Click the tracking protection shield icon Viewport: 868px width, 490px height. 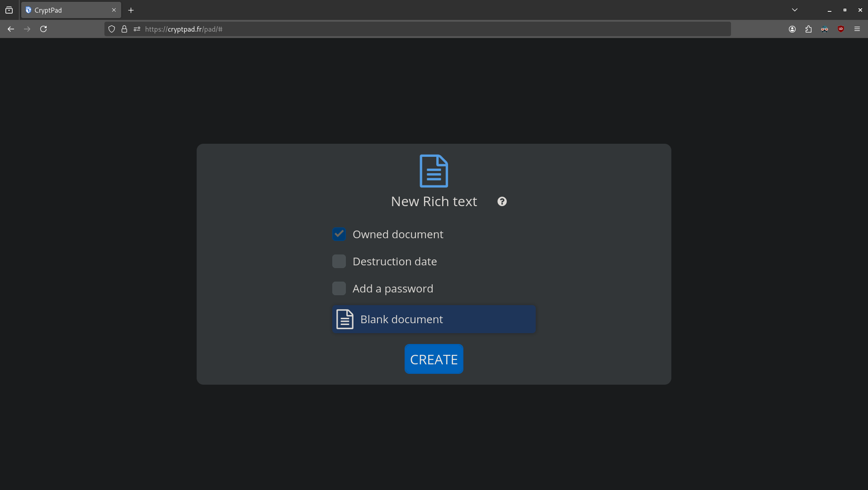[x=112, y=29]
